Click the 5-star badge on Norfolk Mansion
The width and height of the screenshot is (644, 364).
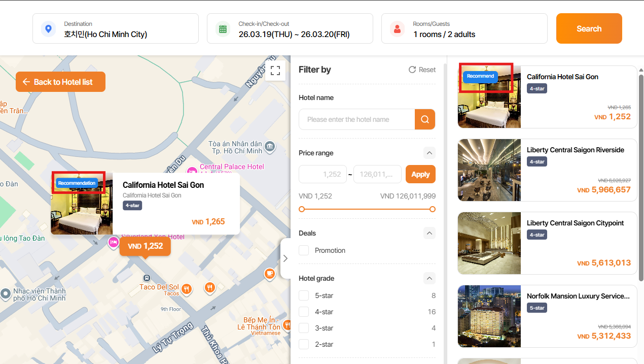click(x=537, y=308)
